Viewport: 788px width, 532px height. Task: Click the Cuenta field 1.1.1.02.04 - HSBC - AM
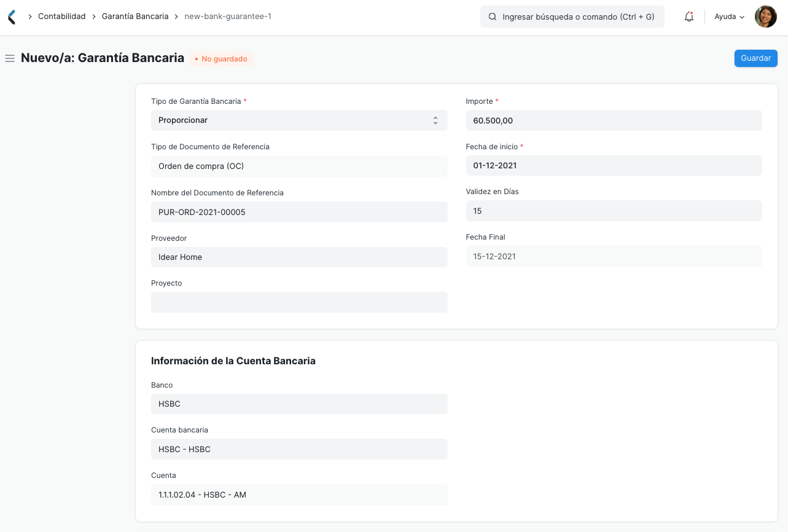click(299, 495)
